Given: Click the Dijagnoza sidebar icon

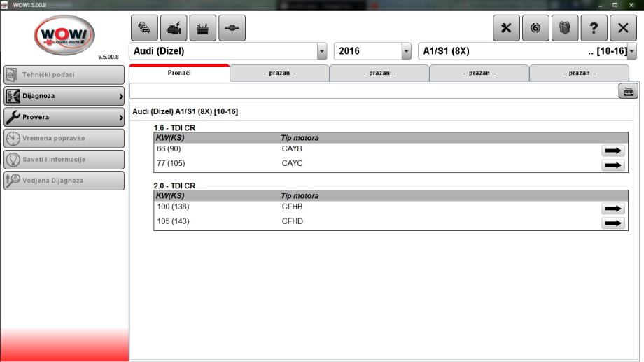Looking at the screenshot, I should (13, 96).
